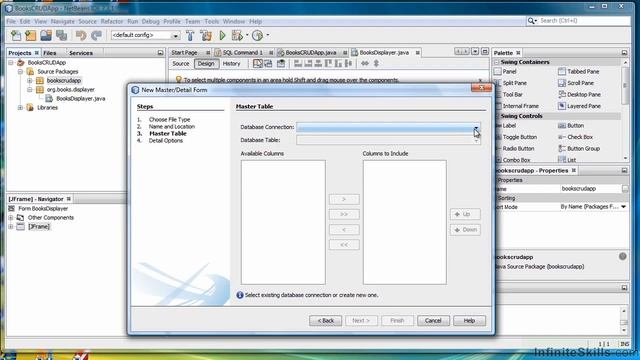Open the Refactor menu
Screen dimensions: 640x360
[x=112, y=22]
